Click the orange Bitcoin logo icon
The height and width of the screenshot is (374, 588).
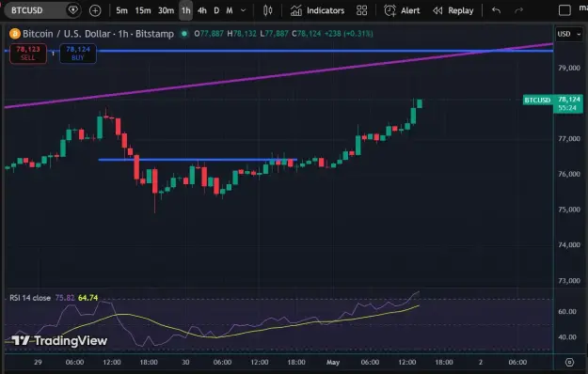pos(15,34)
